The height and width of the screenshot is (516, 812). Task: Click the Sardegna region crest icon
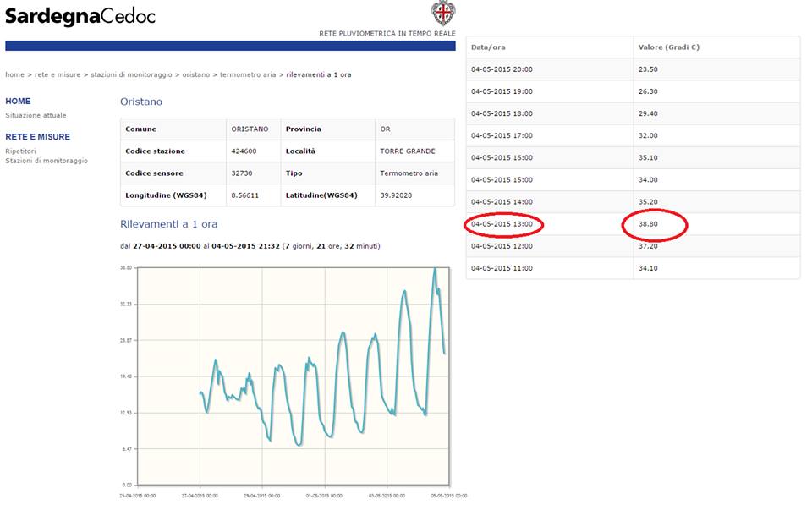tap(443, 13)
